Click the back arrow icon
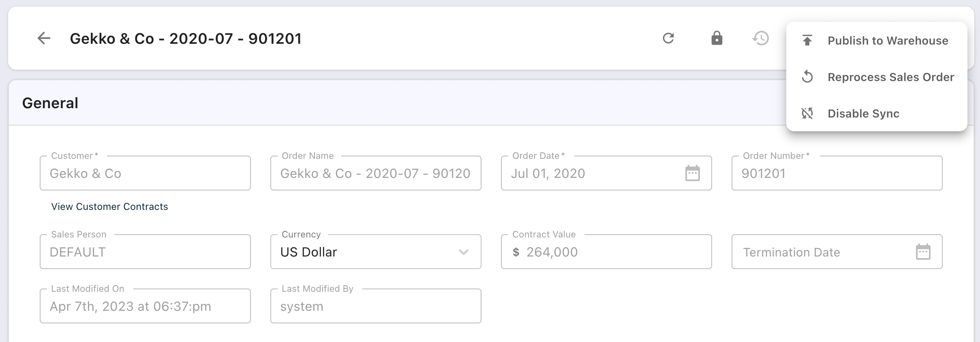 44,38
